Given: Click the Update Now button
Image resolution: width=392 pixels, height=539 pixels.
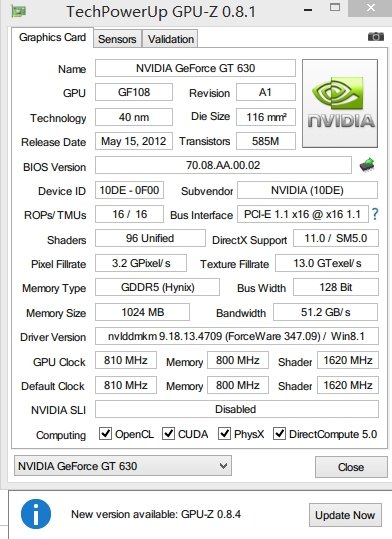Looking at the screenshot, I should 345,515.
